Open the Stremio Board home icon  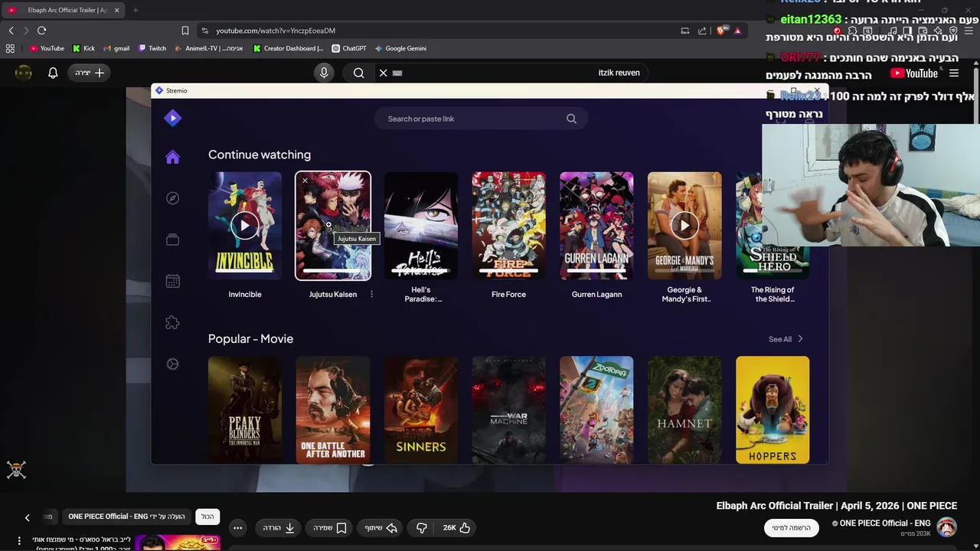coord(172,157)
